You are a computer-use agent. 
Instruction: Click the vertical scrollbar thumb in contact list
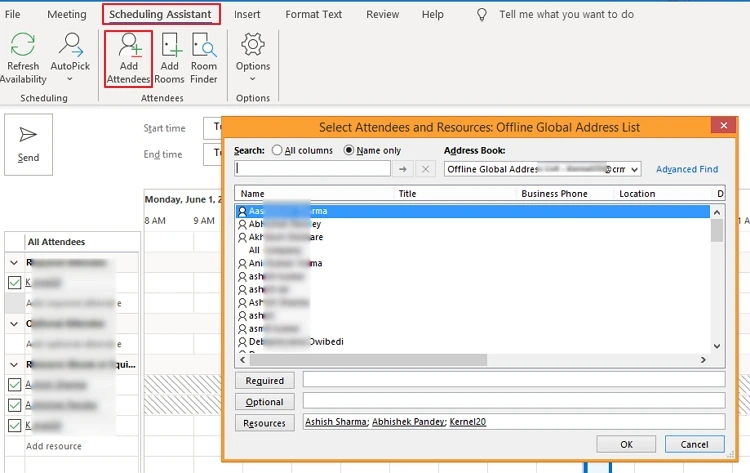pyautogui.click(x=717, y=231)
